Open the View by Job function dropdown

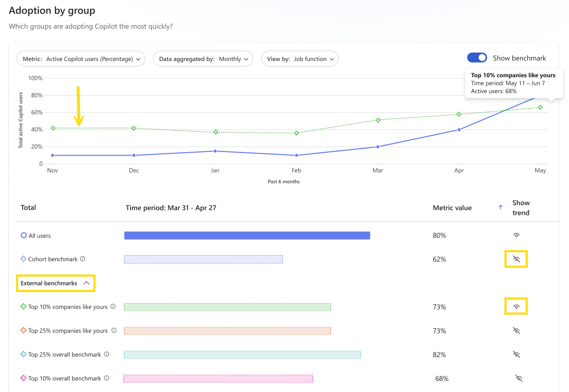300,59
